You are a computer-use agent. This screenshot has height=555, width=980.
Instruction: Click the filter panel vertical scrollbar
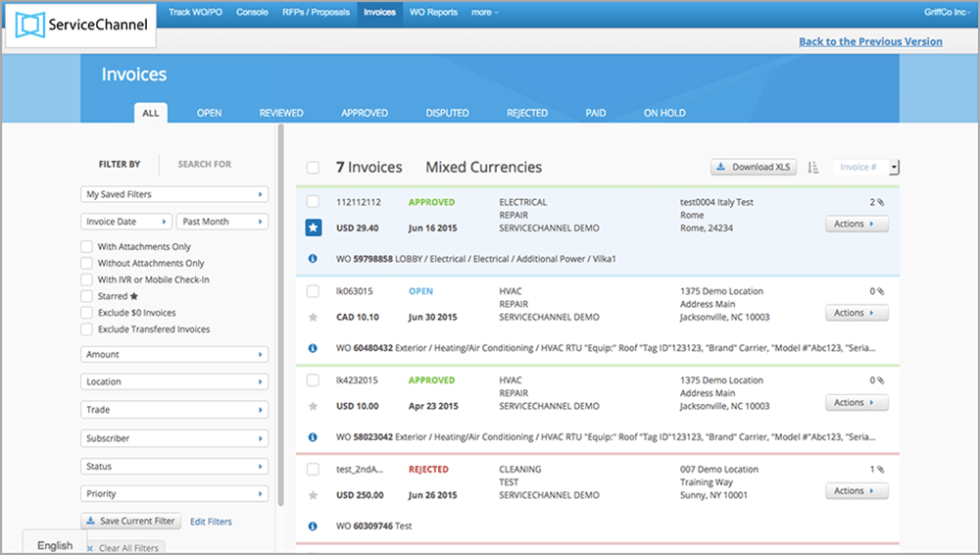click(x=280, y=294)
